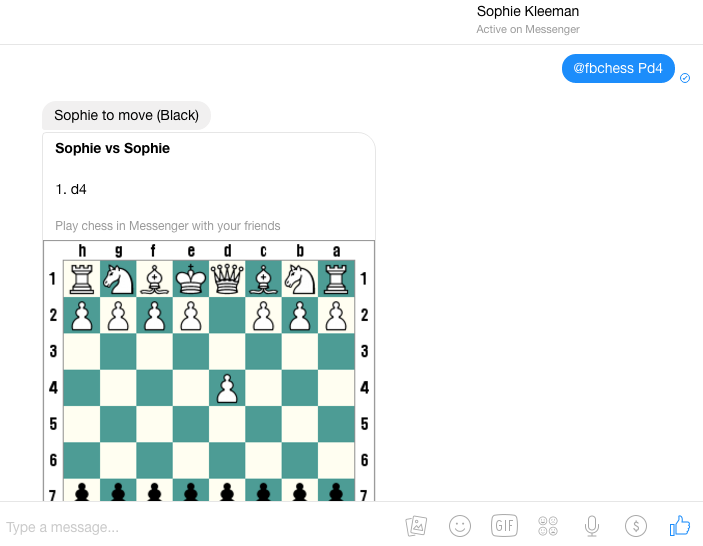Click the white pawn on g2
Screen dimensions: 703x546
118,315
